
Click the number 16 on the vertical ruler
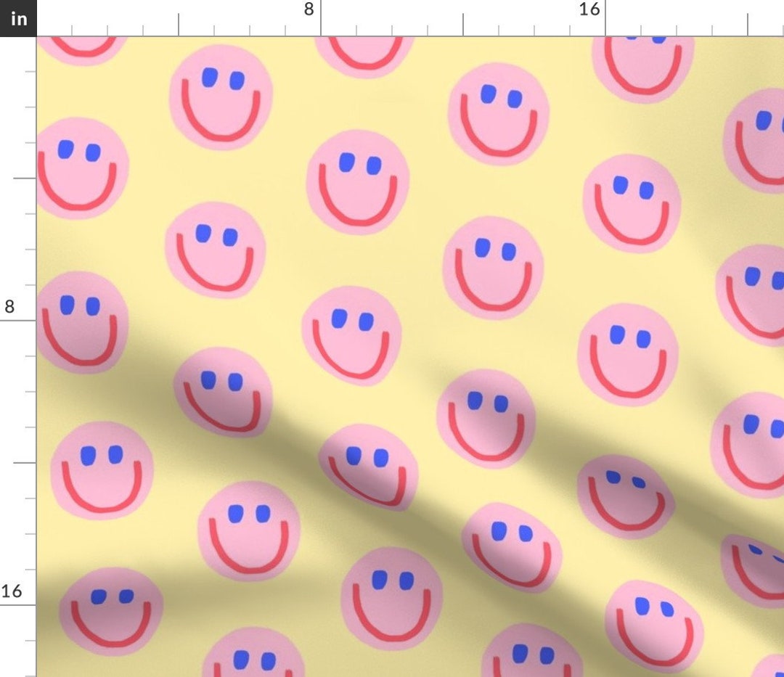(12, 590)
